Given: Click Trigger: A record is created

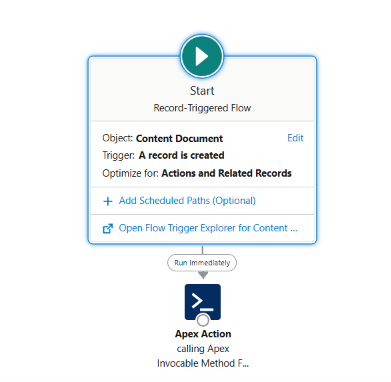Looking at the screenshot, I should (x=163, y=155).
